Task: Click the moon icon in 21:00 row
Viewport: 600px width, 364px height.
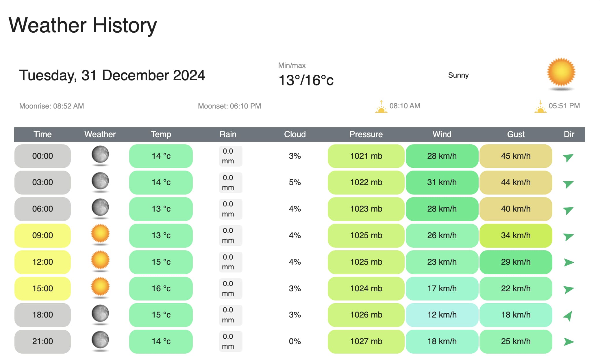Action: [100, 340]
